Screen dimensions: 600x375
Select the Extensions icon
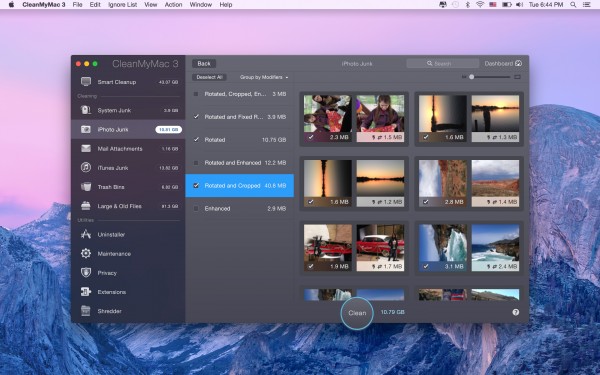point(86,292)
